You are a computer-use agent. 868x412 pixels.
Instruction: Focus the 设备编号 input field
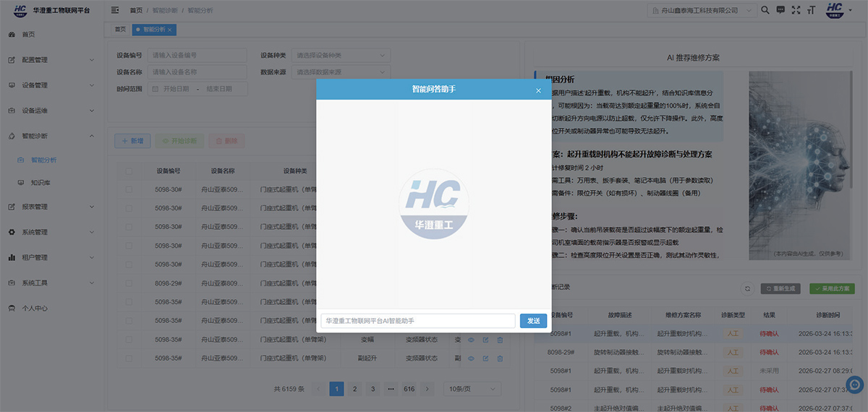[198, 55]
